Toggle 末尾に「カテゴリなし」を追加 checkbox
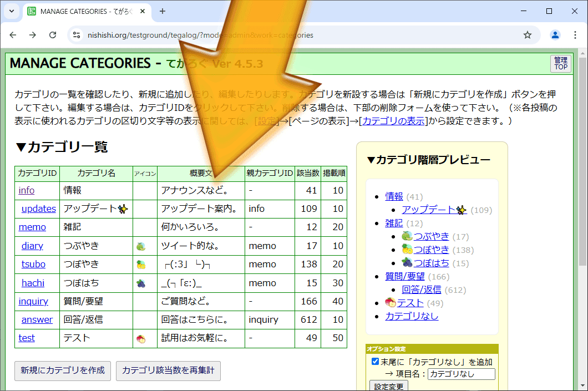Screen dimensions: 588x391 (375, 362)
